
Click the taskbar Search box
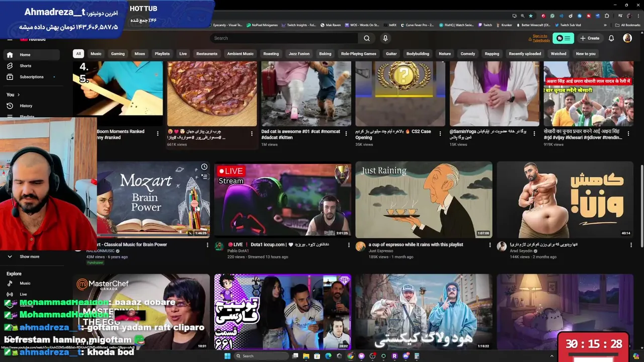(261, 356)
